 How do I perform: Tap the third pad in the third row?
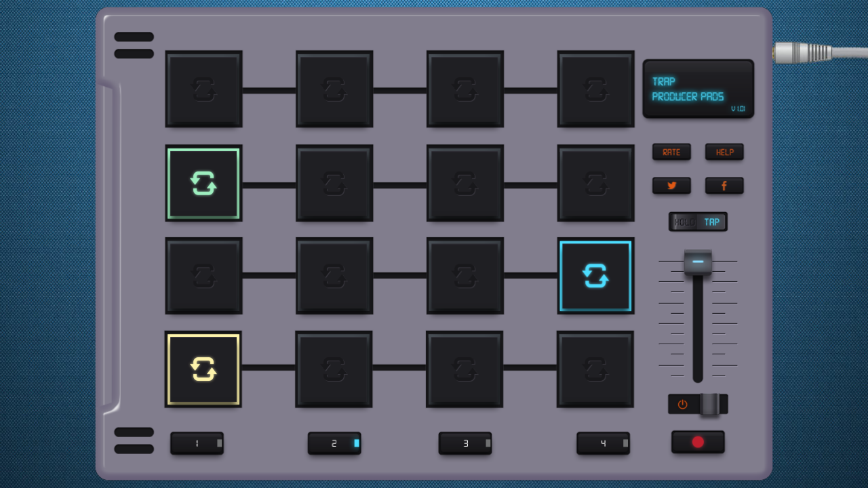point(465,276)
